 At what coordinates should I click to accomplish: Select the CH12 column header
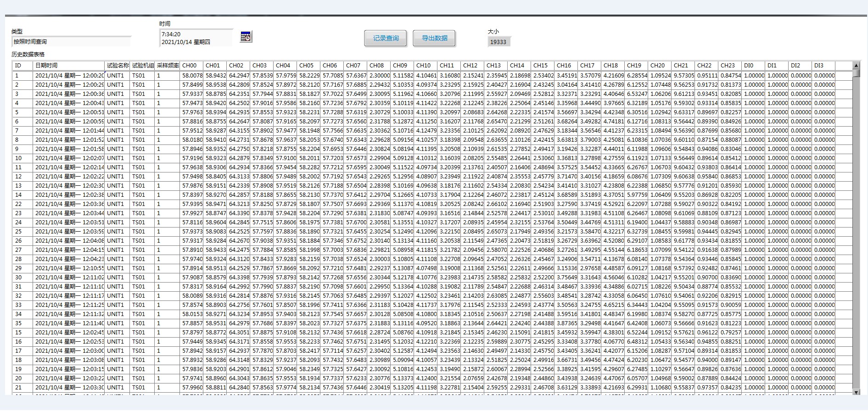click(472, 66)
